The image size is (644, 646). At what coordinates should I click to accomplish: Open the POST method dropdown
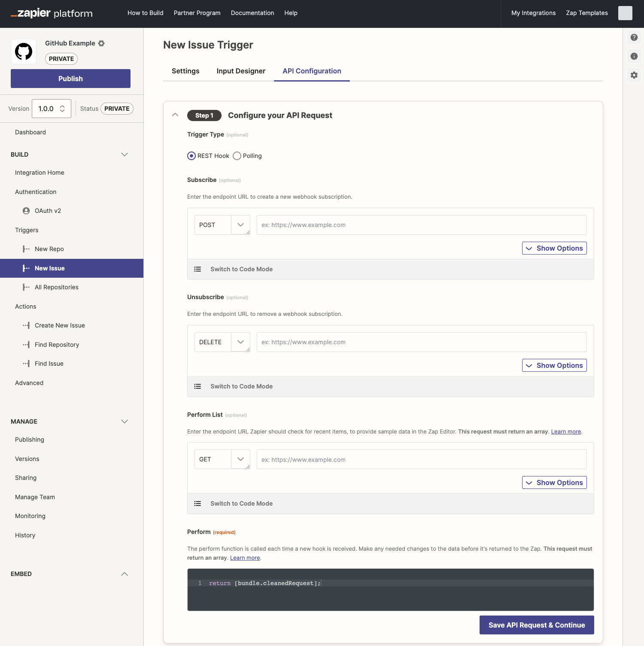pos(222,225)
